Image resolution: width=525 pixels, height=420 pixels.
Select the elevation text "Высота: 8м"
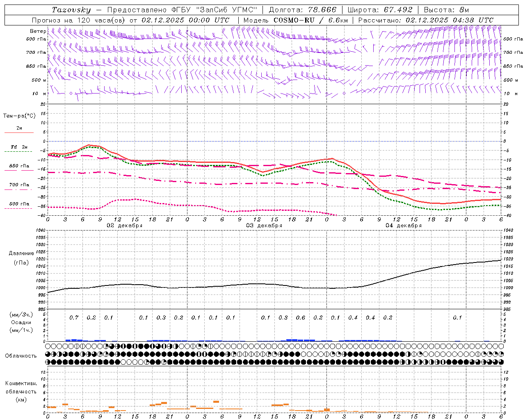[446, 10]
